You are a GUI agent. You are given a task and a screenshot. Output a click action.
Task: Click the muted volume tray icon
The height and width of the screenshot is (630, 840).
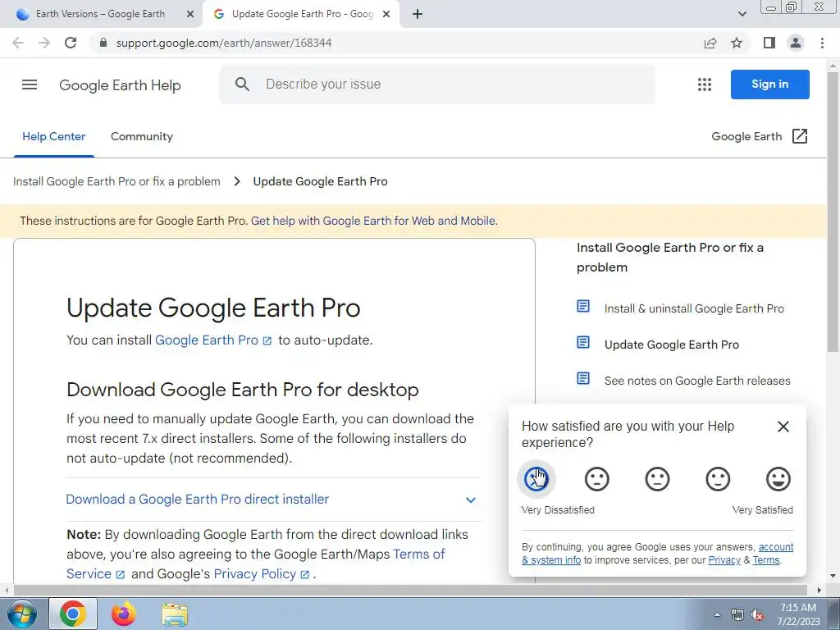point(757,615)
